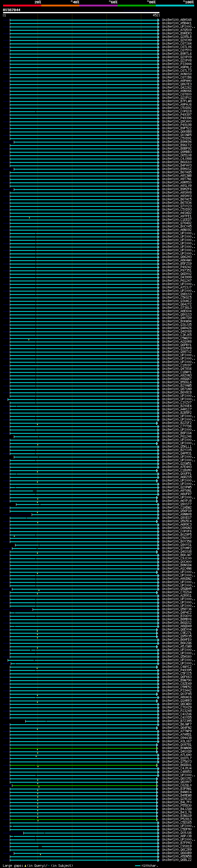Click the purple ~60% identity legend segment
This screenshot has height=868, width=197.
(99, 6)
